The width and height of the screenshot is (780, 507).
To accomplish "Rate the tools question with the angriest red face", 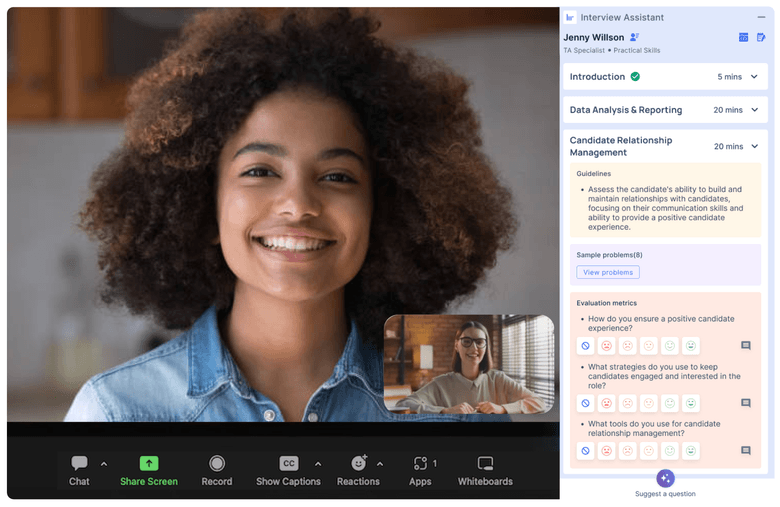I will (606, 451).
